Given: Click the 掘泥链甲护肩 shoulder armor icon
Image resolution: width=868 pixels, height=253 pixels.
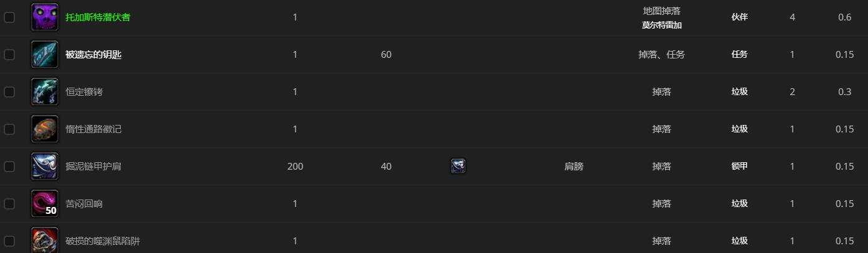Looking at the screenshot, I should (x=45, y=167).
